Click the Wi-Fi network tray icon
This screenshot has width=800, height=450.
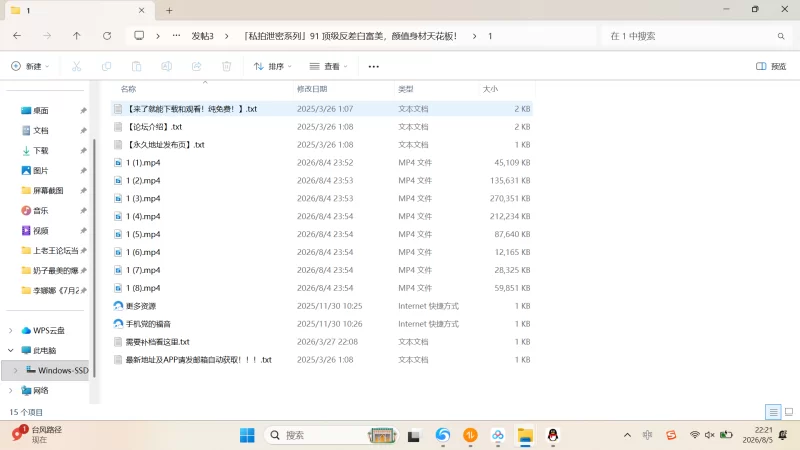coord(694,435)
